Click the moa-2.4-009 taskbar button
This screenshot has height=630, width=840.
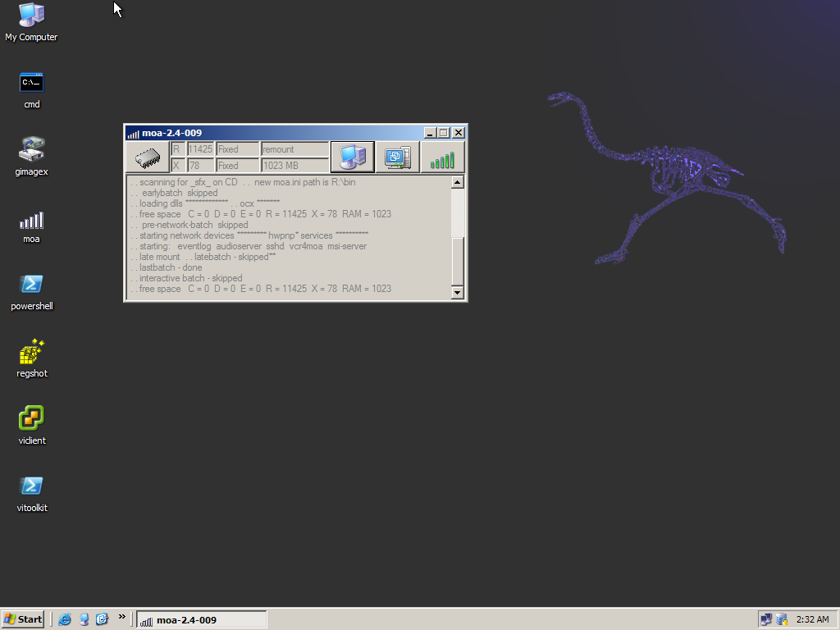coord(201,619)
